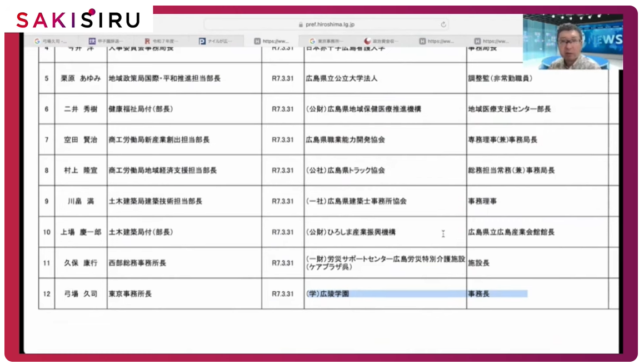
Task: Click the SAKISIRU logo
Action: point(78,19)
